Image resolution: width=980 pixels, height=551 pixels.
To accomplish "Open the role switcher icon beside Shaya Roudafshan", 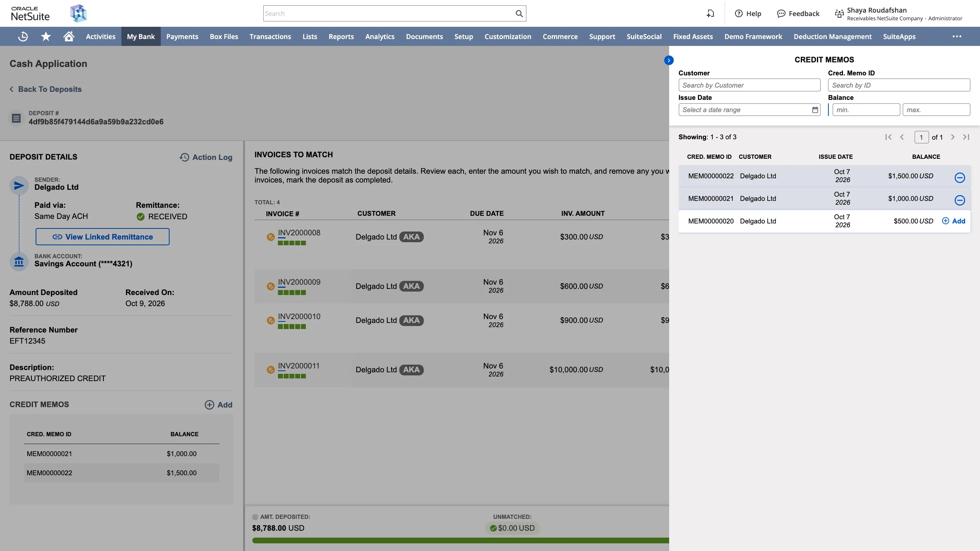I will coord(839,14).
